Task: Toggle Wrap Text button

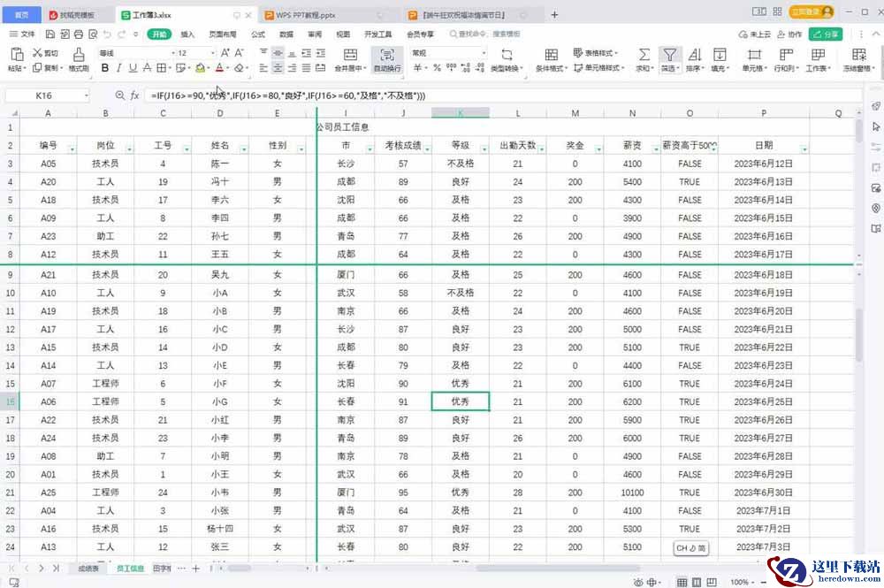Action: click(387, 59)
